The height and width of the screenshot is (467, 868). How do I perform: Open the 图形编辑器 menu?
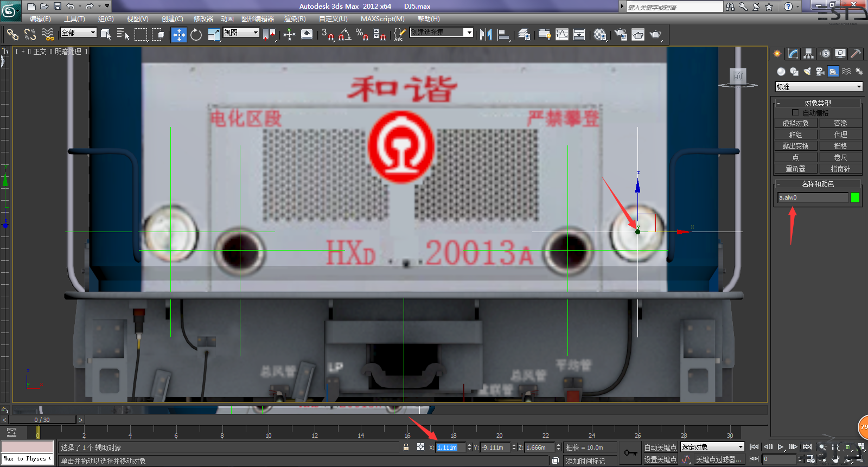click(258, 18)
